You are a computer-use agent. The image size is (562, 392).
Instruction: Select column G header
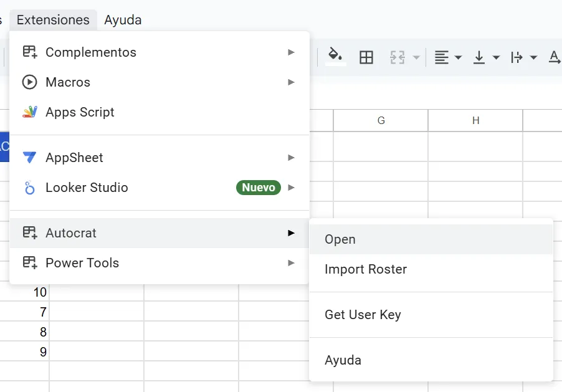[x=381, y=120]
